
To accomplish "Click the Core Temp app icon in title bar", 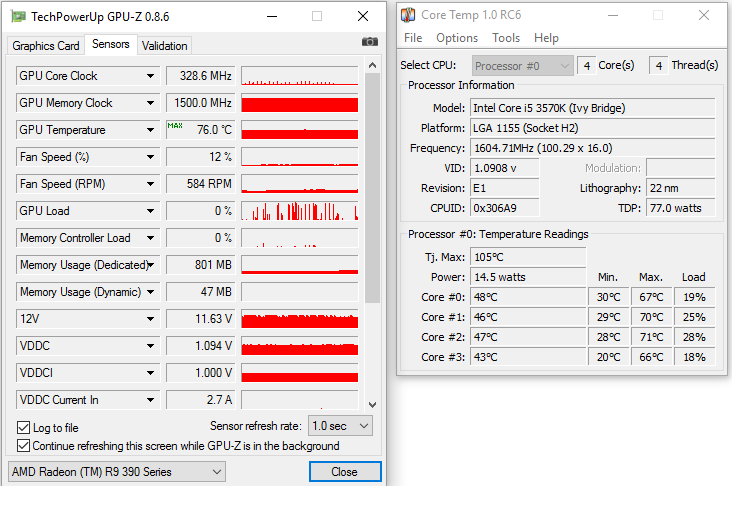I will click(x=408, y=15).
